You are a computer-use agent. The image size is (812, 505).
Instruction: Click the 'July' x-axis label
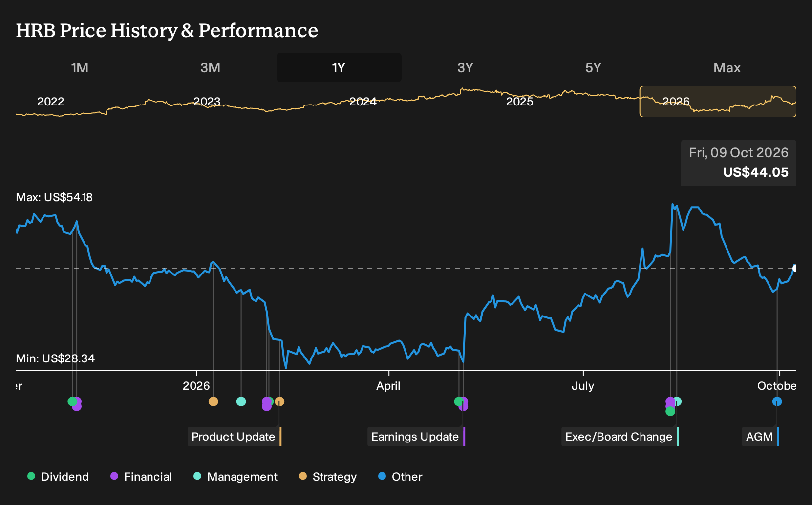(583, 386)
